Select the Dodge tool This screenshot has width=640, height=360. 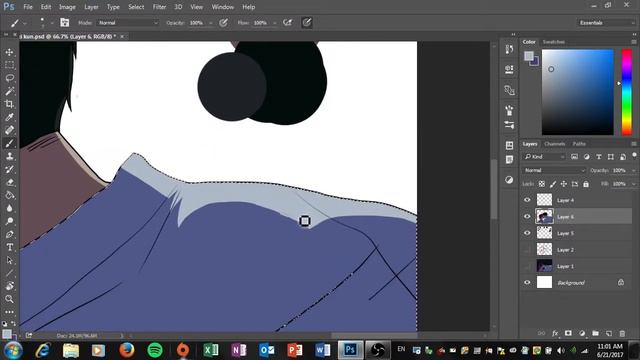click(x=9, y=221)
